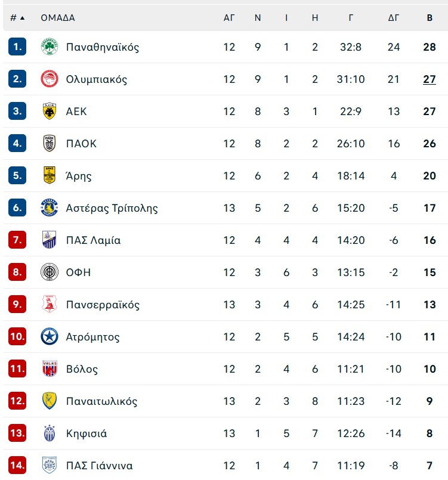
Task: Click the blue rank 1 badge
Action: [17, 47]
